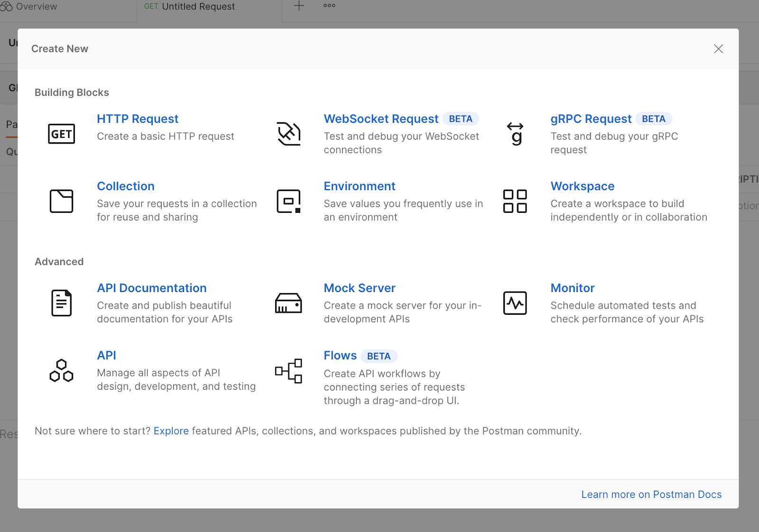Viewport: 759px width, 532px height.
Task: Click 'Schedule automated tests' description
Action: [x=627, y=312]
